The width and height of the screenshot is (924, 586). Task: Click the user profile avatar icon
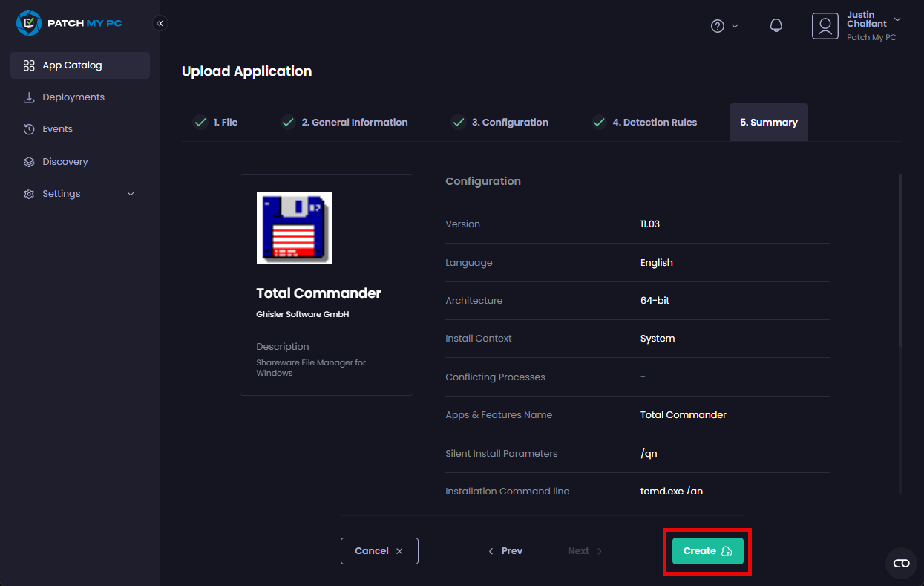tap(825, 26)
